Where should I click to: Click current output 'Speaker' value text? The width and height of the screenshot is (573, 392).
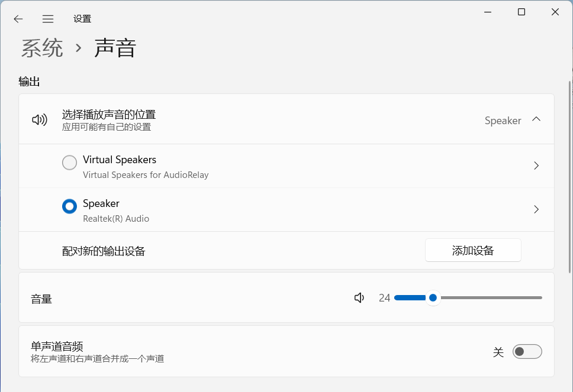(503, 121)
